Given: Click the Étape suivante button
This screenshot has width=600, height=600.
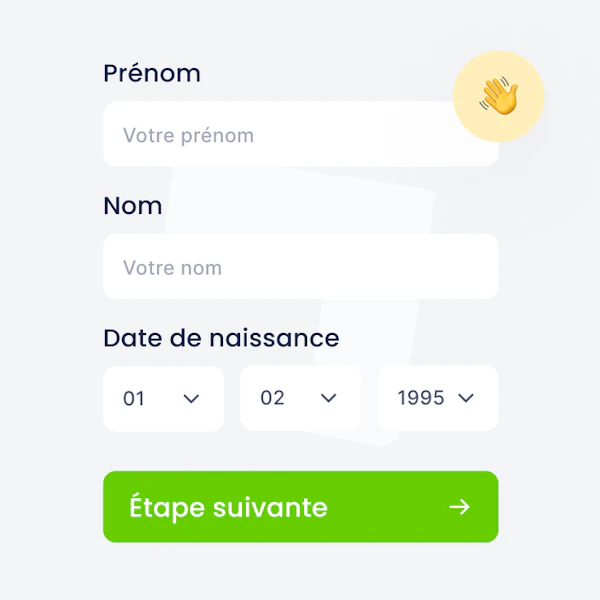Looking at the screenshot, I should (x=301, y=507).
